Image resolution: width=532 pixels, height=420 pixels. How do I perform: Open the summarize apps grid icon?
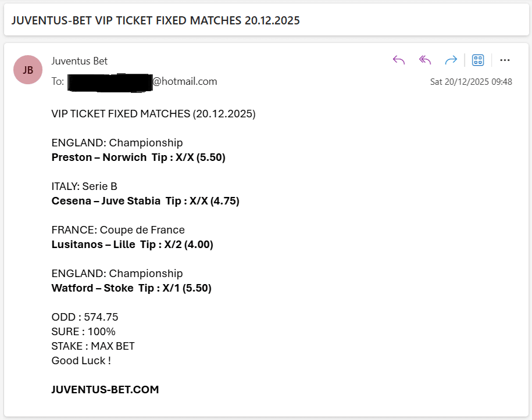click(477, 60)
